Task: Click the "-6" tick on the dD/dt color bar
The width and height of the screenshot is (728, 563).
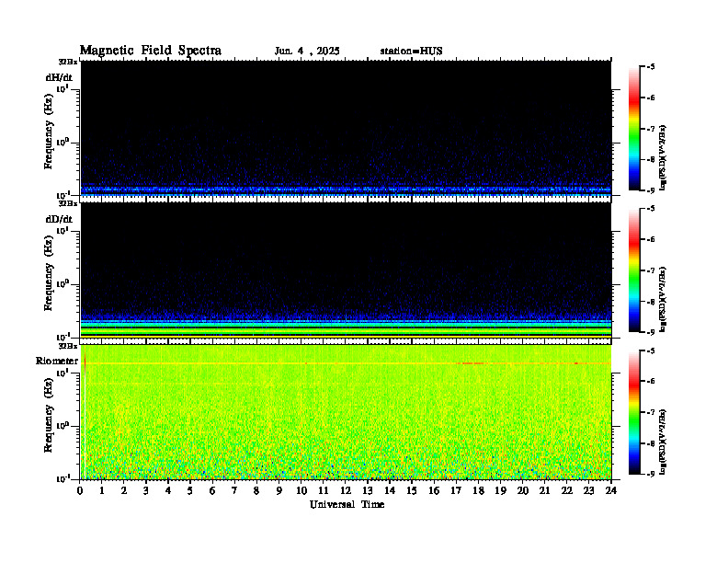Action: pos(651,239)
